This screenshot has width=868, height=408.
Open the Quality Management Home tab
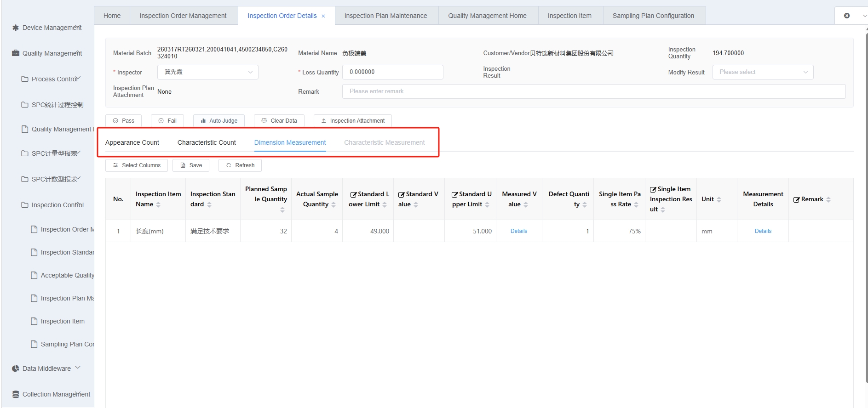point(487,16)
